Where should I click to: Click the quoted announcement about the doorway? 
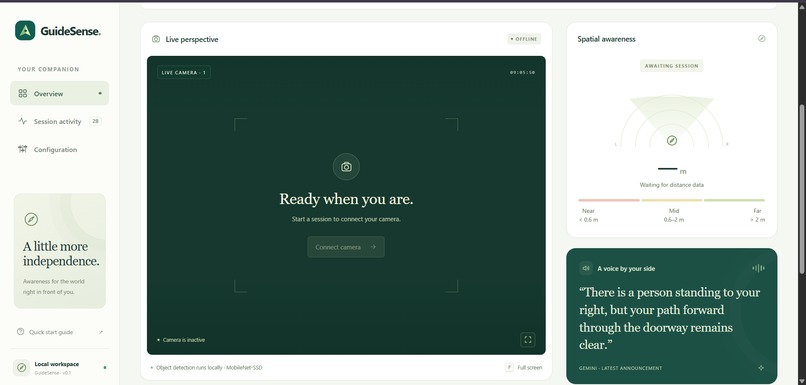pyautogui.click(x=669, y=318)
